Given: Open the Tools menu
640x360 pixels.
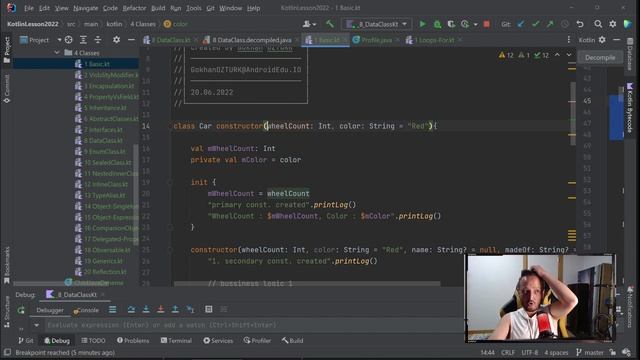Looking at the screenshot, I should click(193, 8).
